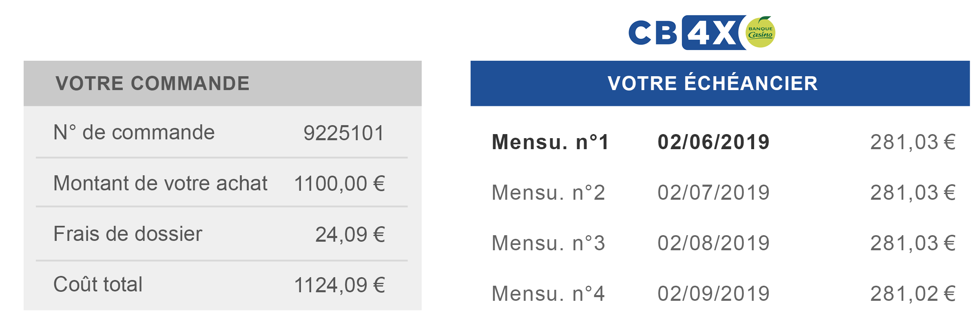The width and height of the screenshot is (980, 333).
Task: Click the Mensu. n°2 row label
Action: [x=548, y=192]
